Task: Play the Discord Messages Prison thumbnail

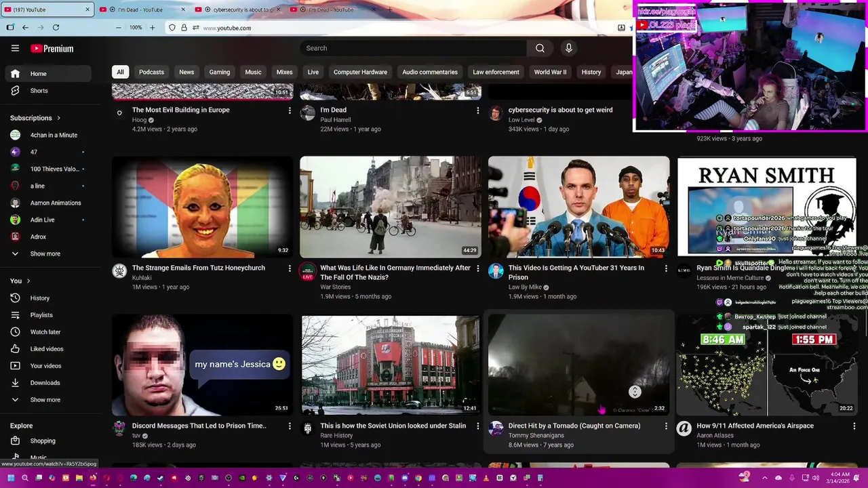Action: [x=202, y=365]
